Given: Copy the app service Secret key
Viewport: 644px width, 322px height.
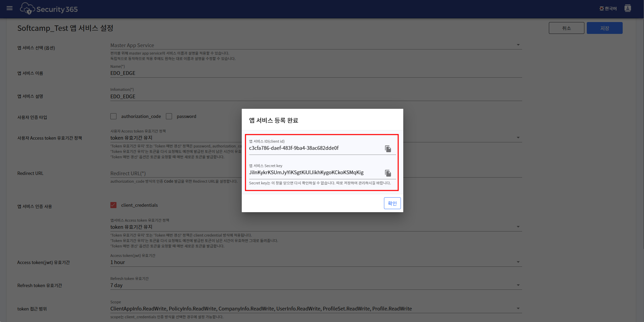Looking at the screenshot, I should (388, 173).
